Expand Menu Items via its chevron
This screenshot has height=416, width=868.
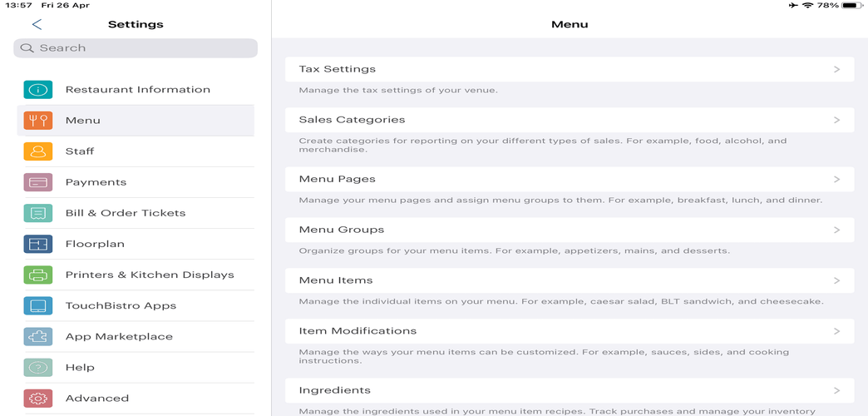click(836, 281)
